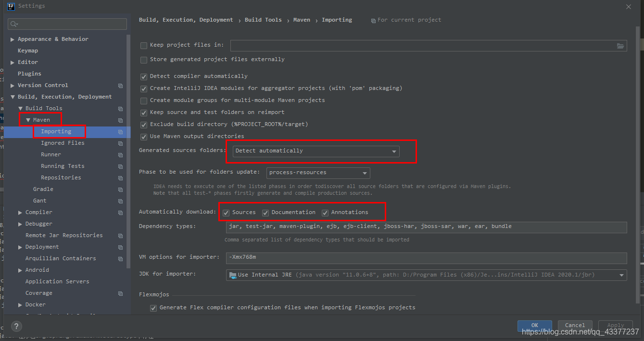Expand the Docker node arrow
Viewport: 644px width, 341px height.
tap(20, 305)
